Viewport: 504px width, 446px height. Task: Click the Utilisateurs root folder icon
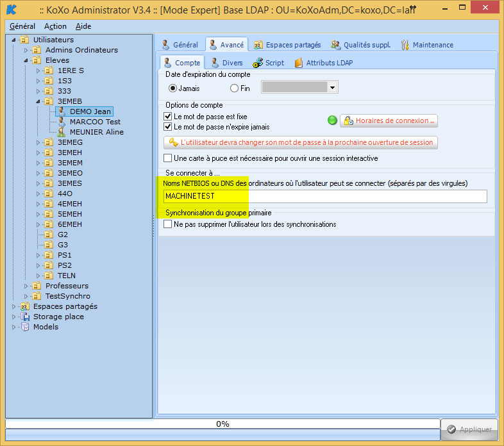coord(24,40)
